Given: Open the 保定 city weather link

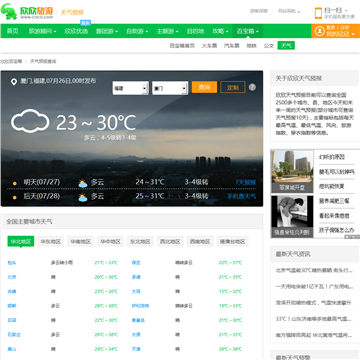Looking at the screenshot, I should pos(136,263).
